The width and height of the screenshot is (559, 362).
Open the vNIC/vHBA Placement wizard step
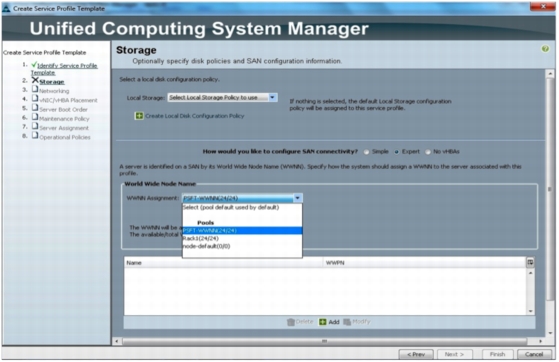68,100
